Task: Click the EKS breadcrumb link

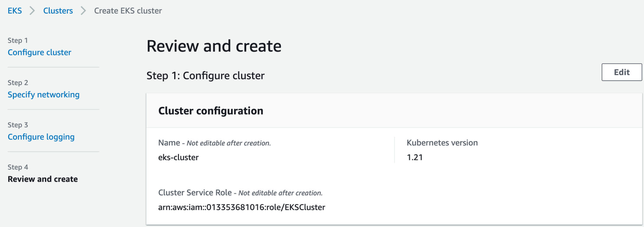Action: click(x=15, y=11)
